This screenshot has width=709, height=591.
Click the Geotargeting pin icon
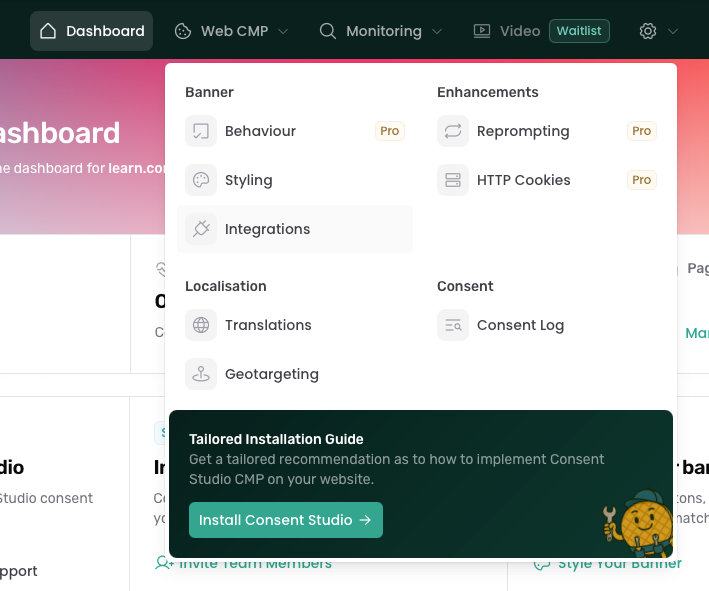click(201, 374)
